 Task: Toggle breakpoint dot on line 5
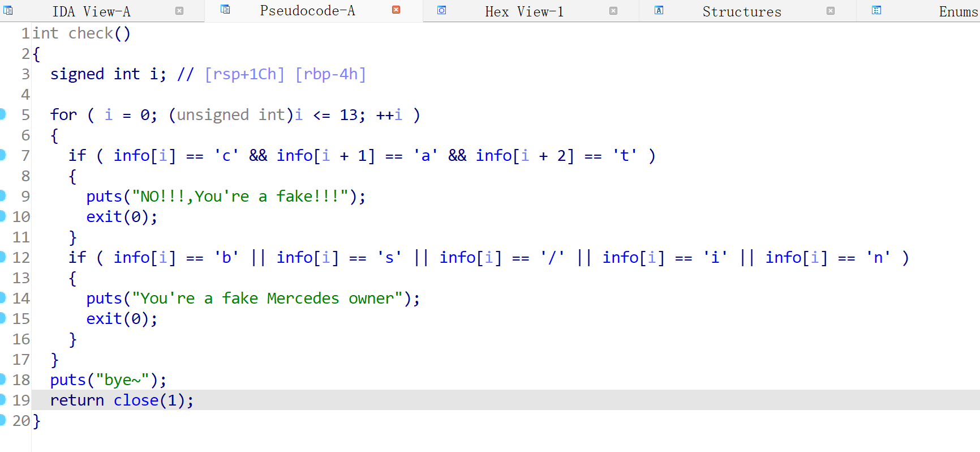click(x=2, y=114)
